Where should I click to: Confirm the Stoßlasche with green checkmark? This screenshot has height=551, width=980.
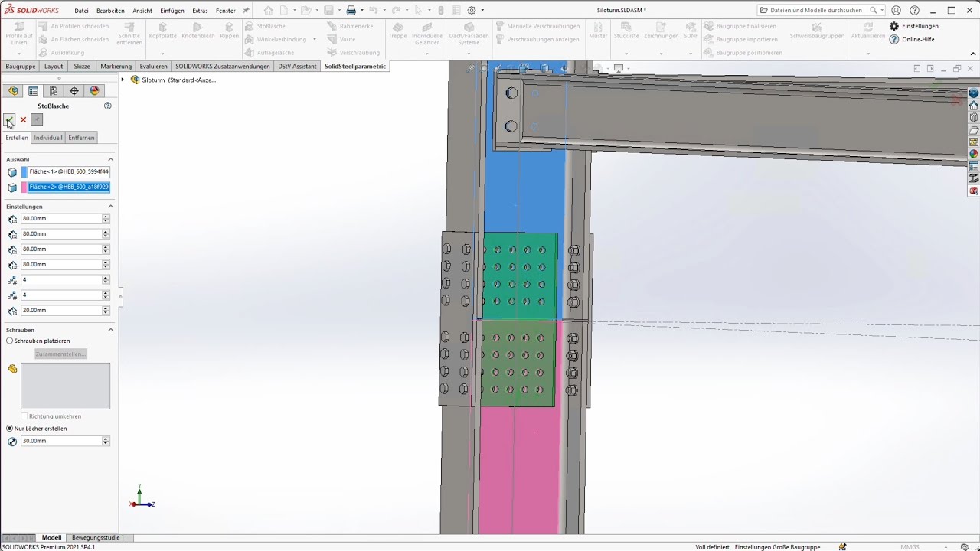[x=9, y=119]
